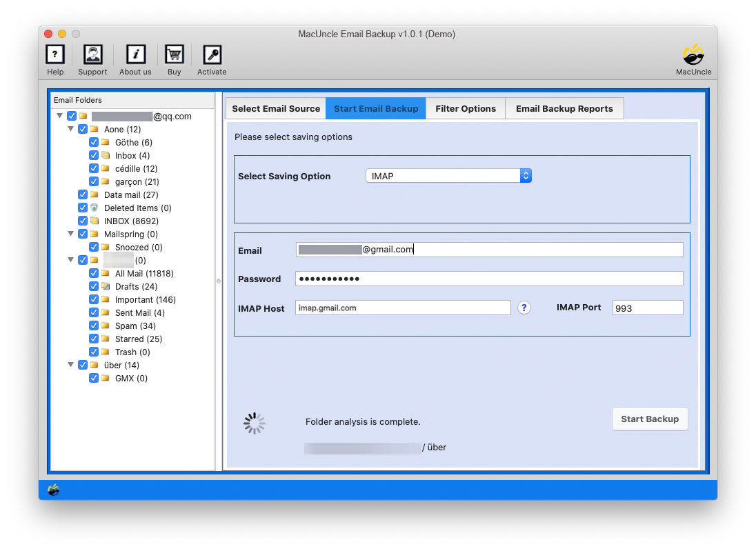
Task: Open the Help toolbar icon
Action: (x=55, y=54)
